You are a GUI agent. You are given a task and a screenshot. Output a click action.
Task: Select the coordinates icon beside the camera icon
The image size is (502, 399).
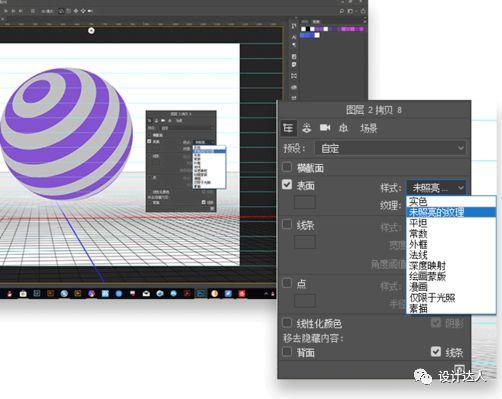(x=343, y=128)
